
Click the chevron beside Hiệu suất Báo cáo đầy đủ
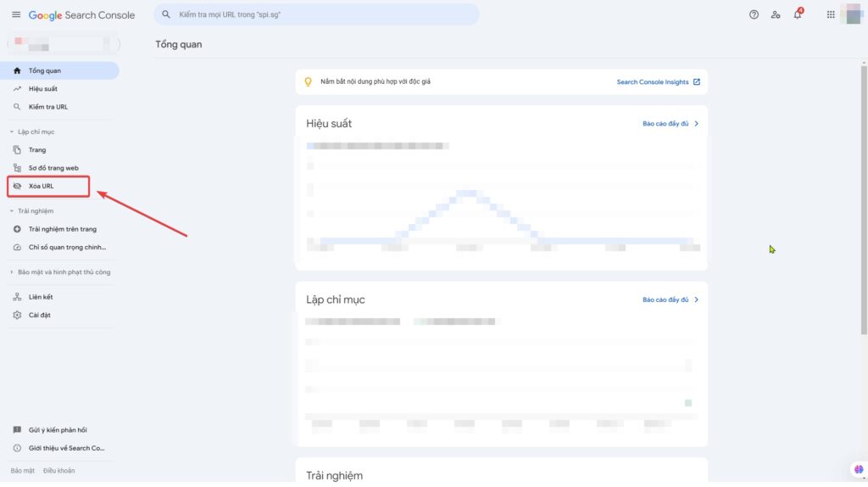coord(697,124)
